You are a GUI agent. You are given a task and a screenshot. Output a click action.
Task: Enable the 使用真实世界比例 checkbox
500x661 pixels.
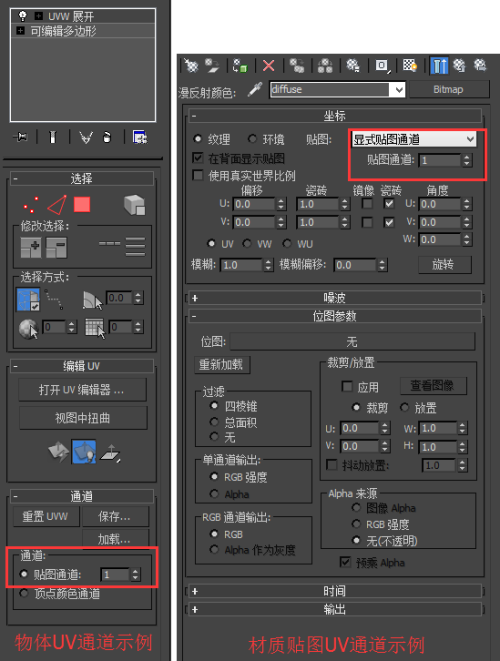[198, 175]
